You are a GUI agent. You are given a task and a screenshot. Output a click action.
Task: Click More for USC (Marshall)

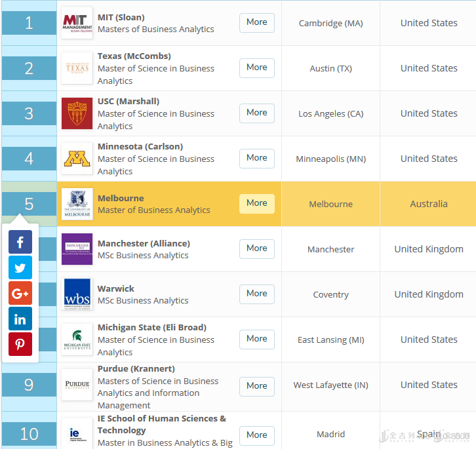257,113
